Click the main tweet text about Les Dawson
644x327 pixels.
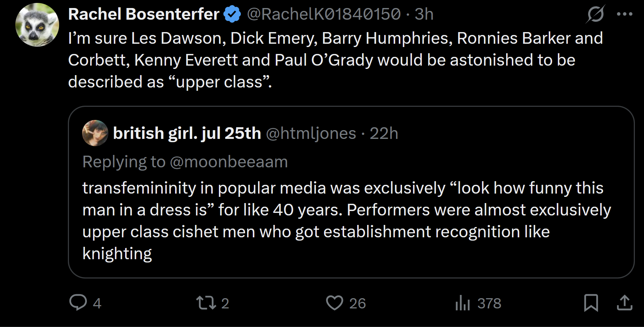click(x=335, y=60)
